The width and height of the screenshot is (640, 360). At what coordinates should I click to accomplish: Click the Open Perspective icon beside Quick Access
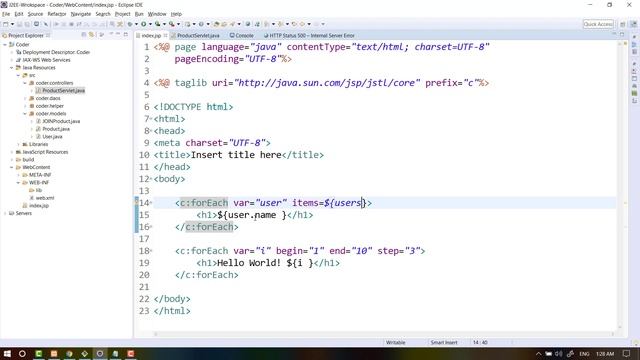click(622, 24)
